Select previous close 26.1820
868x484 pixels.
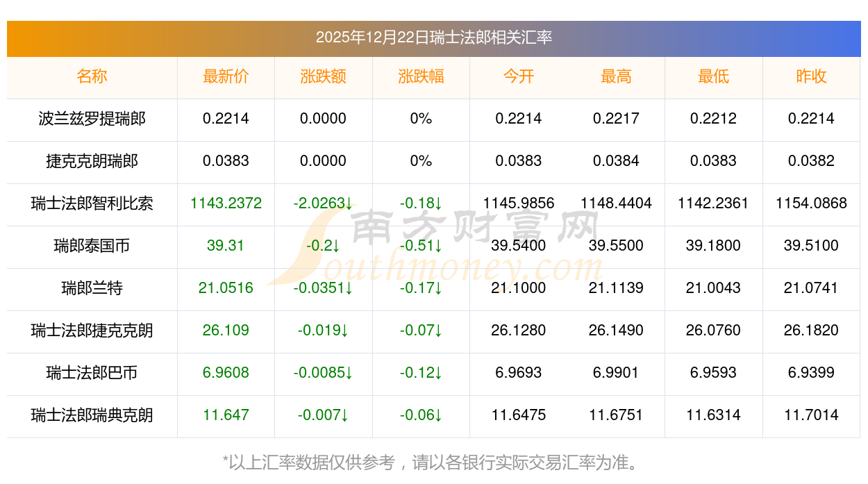(x=811, y=331)
